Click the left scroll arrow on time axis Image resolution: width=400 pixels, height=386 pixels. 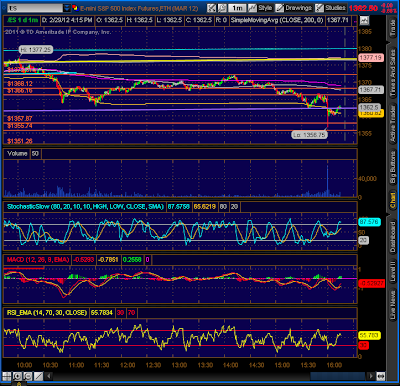49,376
